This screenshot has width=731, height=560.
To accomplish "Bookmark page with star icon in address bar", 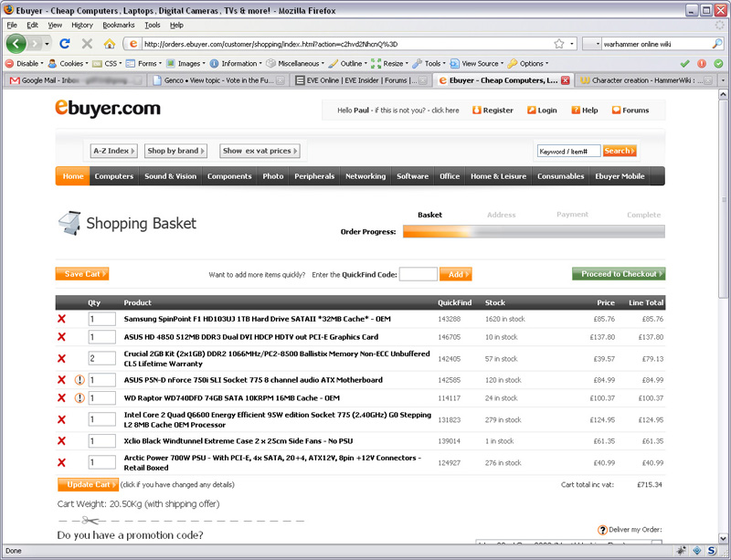I will point(559,44).
